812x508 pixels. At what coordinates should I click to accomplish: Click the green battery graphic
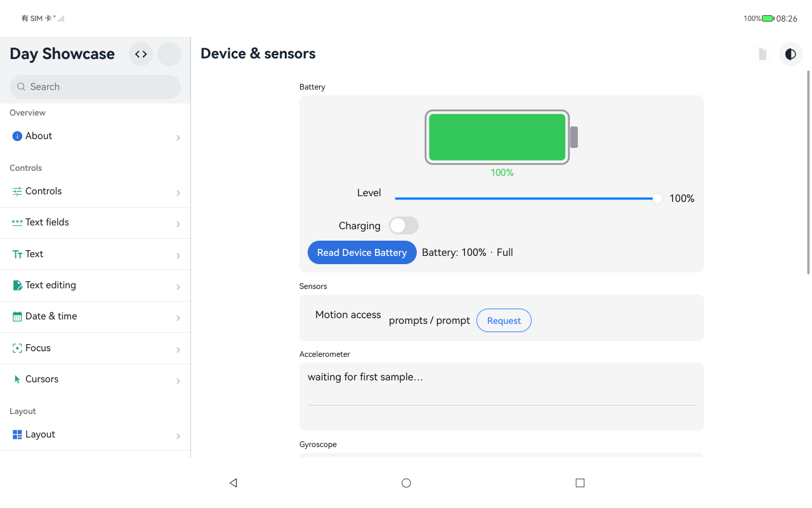pyautogui.click(x=501, y=137)
